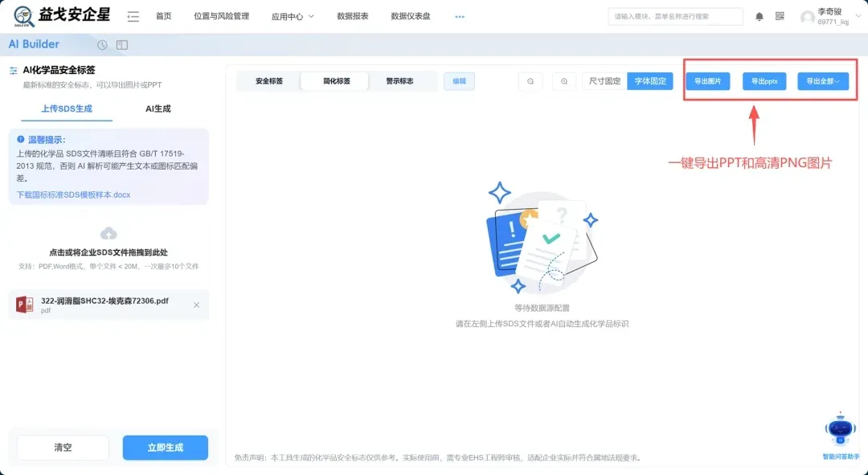The height and width of the screenshot is (475, 868).
Task: Click the zoom in magnifier icon
Action: [564, 81]
